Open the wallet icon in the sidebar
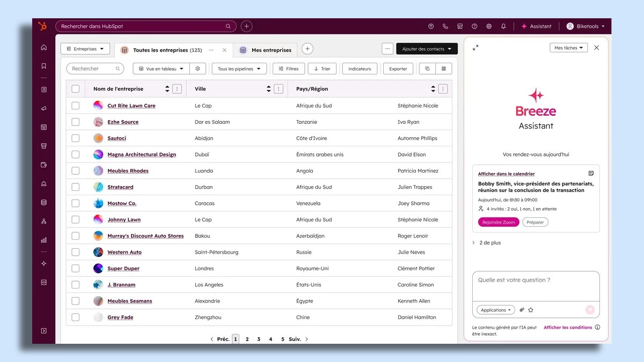Viewport: 644px width, 362px height. pyautogui.click(x=44, y=165)
